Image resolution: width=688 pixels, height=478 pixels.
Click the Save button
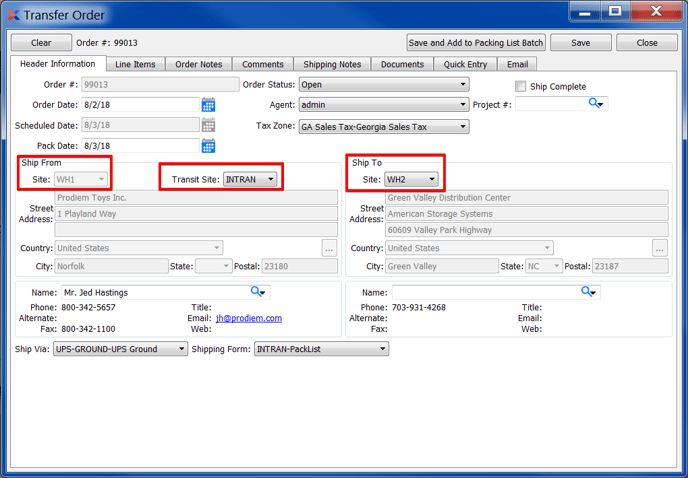click(x=580, y=43)
